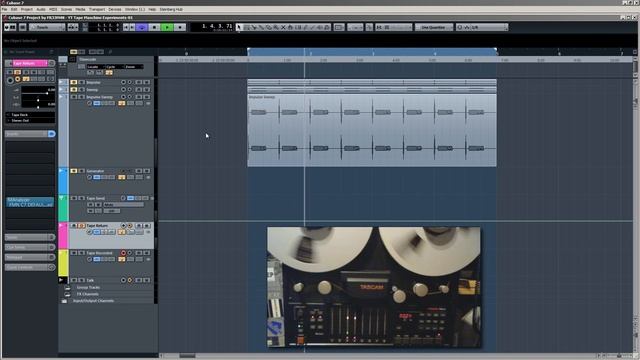Viewport: 640px width, 360px height.
Task: Open the Steinberg Hub menu
Action: click(171, 9)
